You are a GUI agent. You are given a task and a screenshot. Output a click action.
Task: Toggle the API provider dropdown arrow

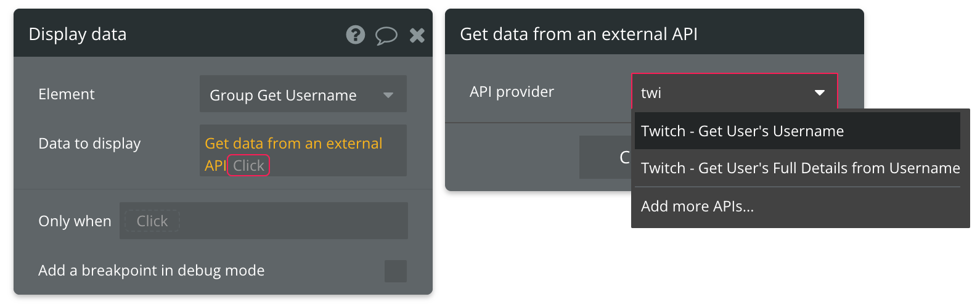click(820, 92)
